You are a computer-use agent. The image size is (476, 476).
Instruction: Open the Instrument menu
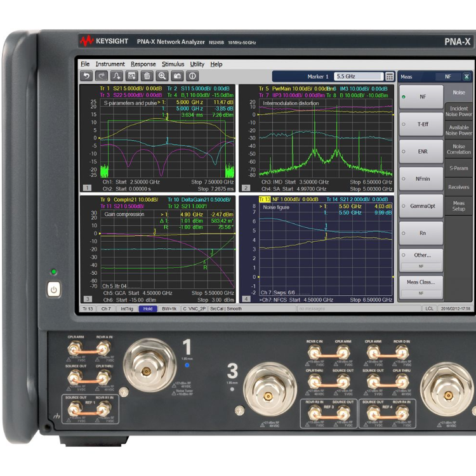point(110,64)
